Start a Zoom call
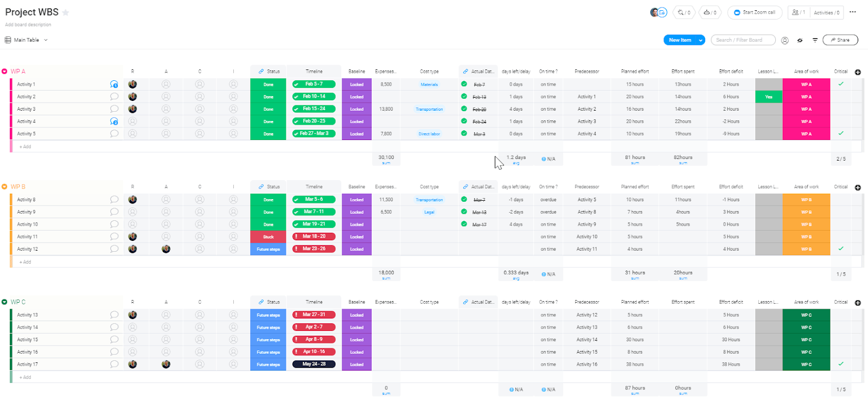Screen dimensions: 868x402 (754, 12)
